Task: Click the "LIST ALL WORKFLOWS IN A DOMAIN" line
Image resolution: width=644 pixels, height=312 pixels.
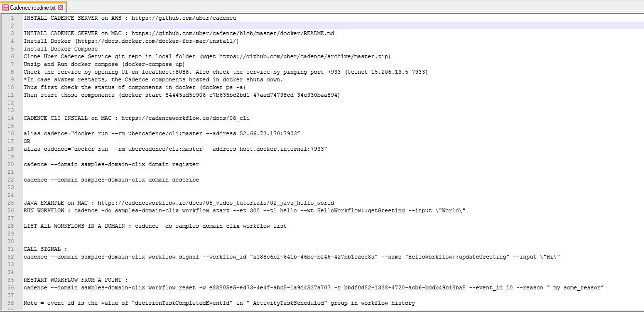Action: [155, 226]
